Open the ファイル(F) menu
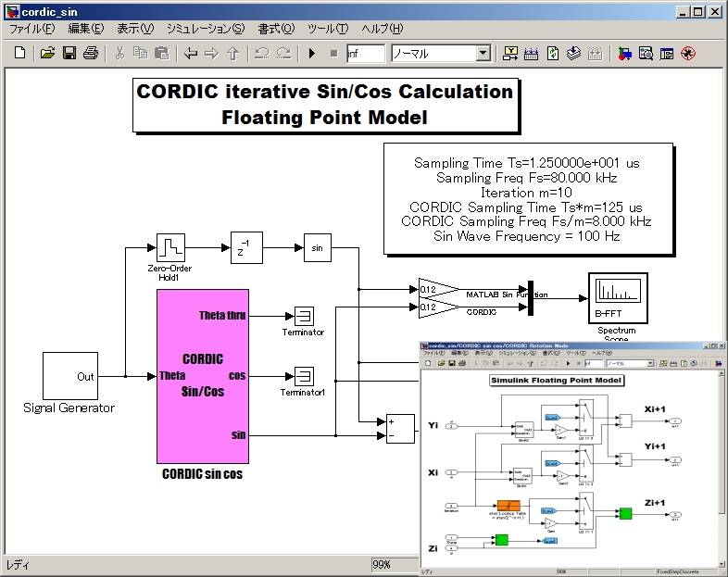This screenshot has width=728, height=577. coord(32,29)
